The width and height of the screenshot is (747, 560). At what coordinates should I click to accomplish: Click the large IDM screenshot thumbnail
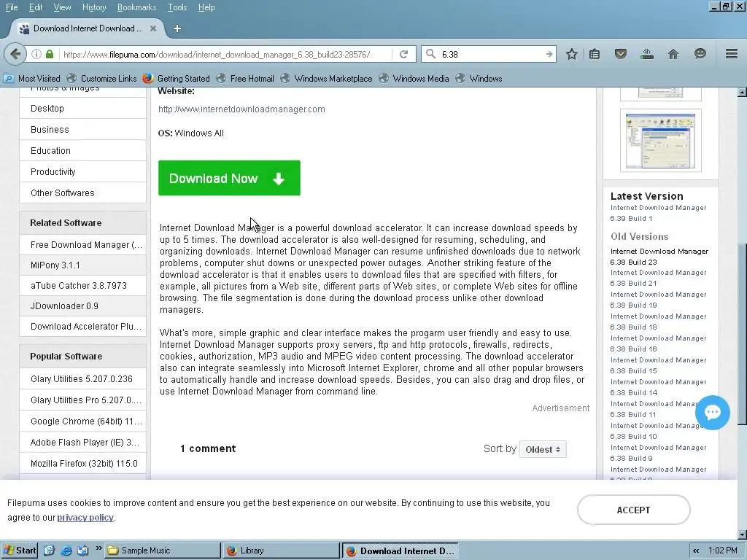[661, 141]
